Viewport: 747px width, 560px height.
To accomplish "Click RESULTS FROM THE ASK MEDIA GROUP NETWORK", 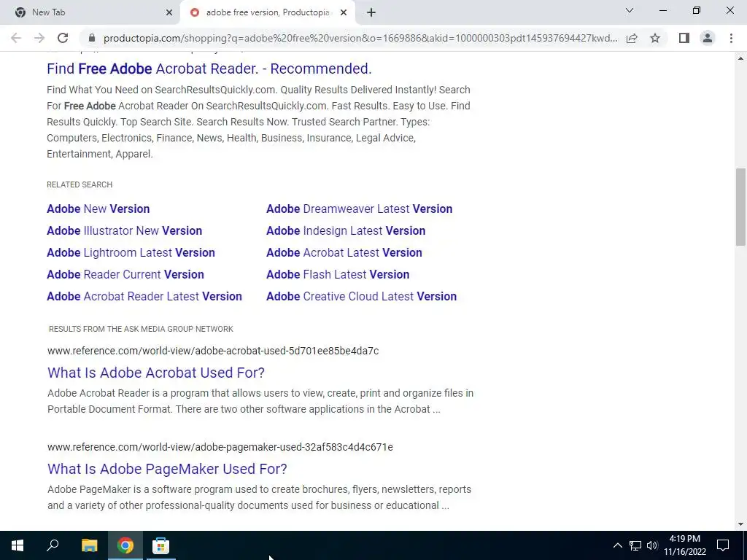I will pyautogui.click(x=141, y=329).
